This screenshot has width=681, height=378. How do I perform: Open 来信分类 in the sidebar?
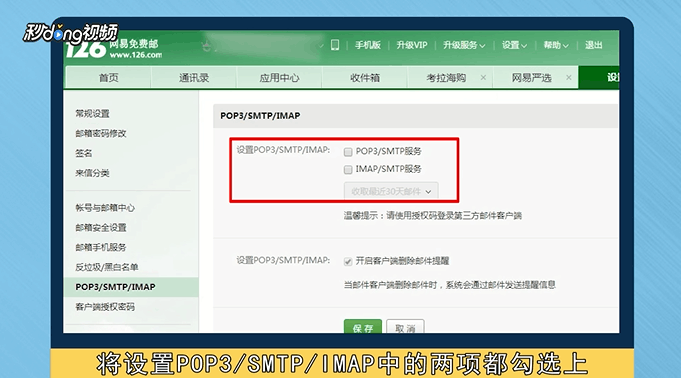tap(93, 173)
